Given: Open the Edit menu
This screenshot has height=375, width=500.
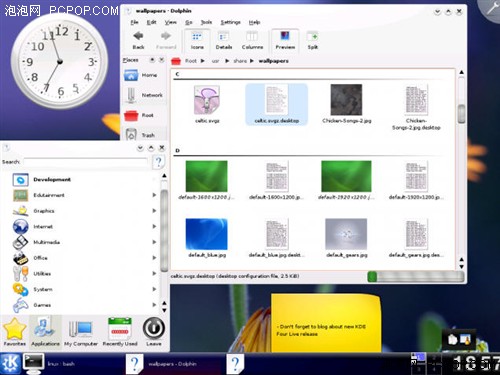Looking at the screenshot, I should (151, 22).
